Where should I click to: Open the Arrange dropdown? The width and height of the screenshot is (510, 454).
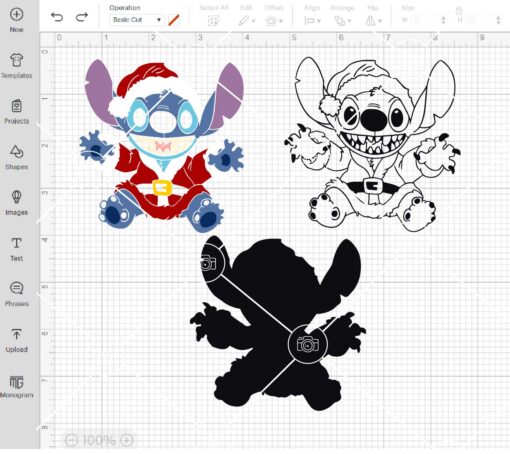click(x=342, y=21)
